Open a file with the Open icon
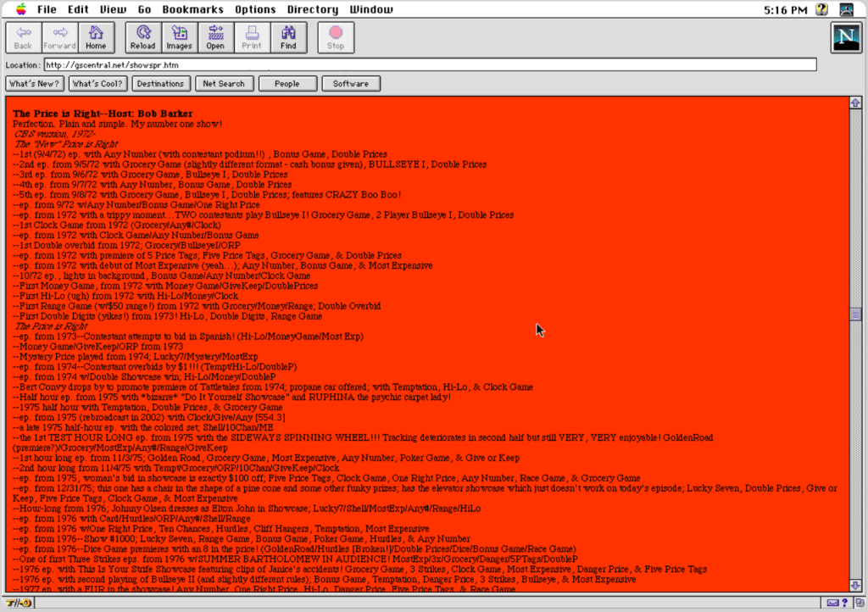Viewport: 868px width, 612px height. pyautogui.click(x=215, y=36)
